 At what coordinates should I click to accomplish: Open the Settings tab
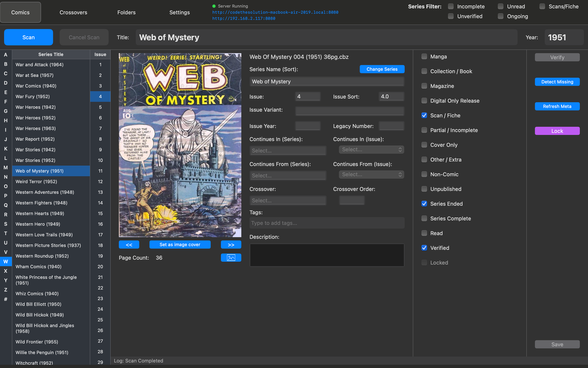(x=180, y=13)
